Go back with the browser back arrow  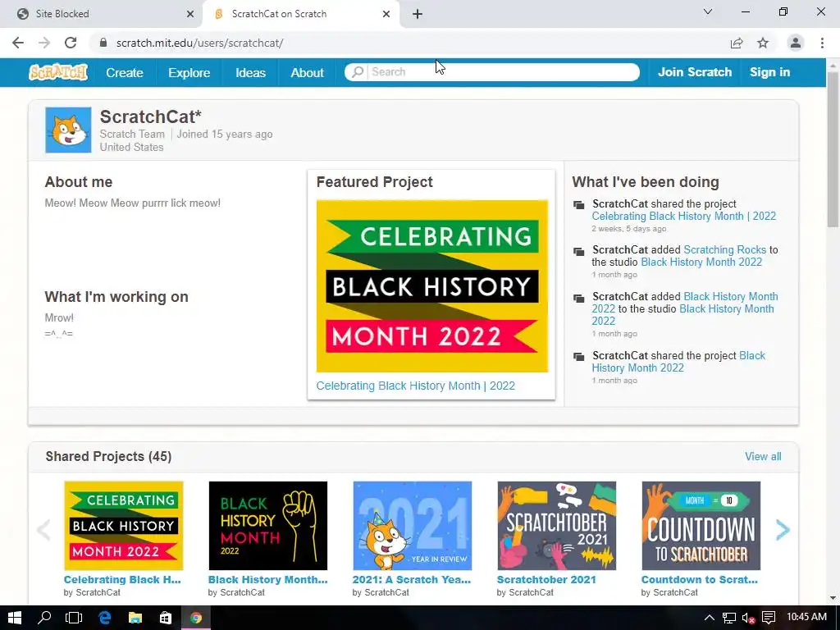point(18,43)
